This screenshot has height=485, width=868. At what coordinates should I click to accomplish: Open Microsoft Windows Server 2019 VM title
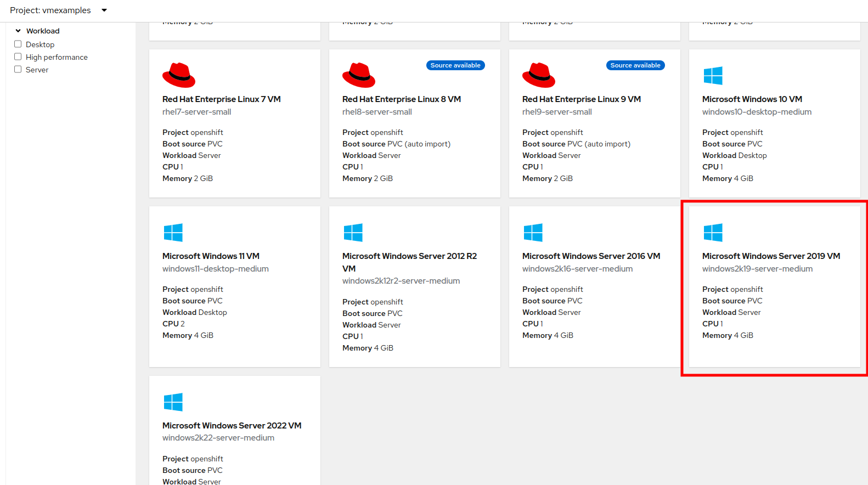[771, 256]
